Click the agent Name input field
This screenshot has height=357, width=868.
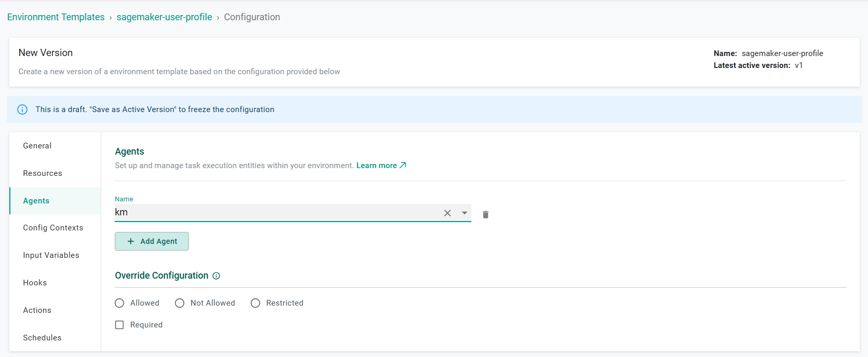coord(275,212)
